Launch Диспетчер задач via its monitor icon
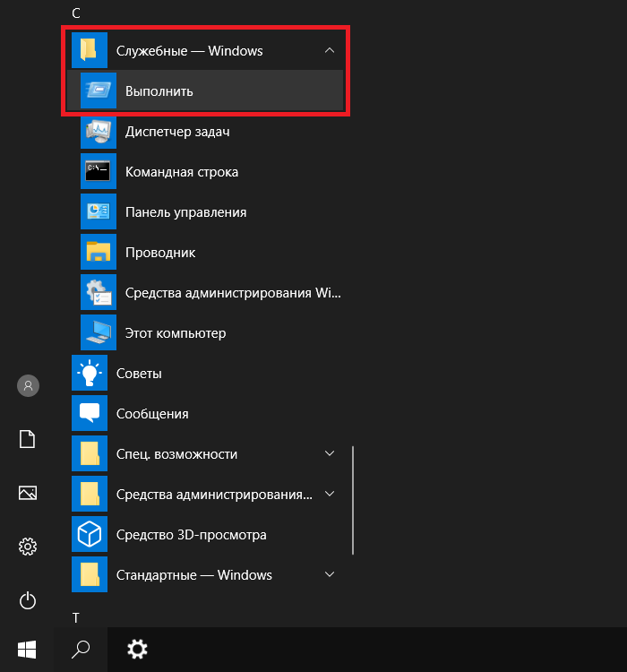Viewport: 627px width, 672px height. 99,131
